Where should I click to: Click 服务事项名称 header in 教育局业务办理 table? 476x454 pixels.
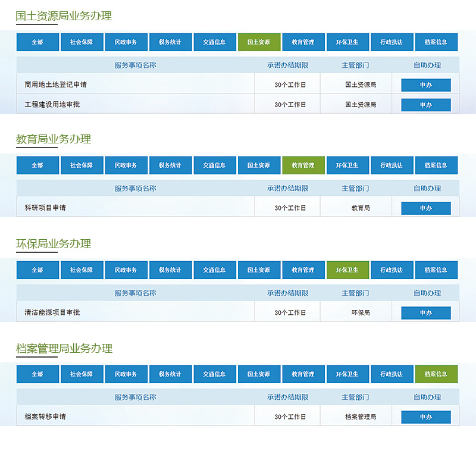pyautogui.click(x=136, y=189)
